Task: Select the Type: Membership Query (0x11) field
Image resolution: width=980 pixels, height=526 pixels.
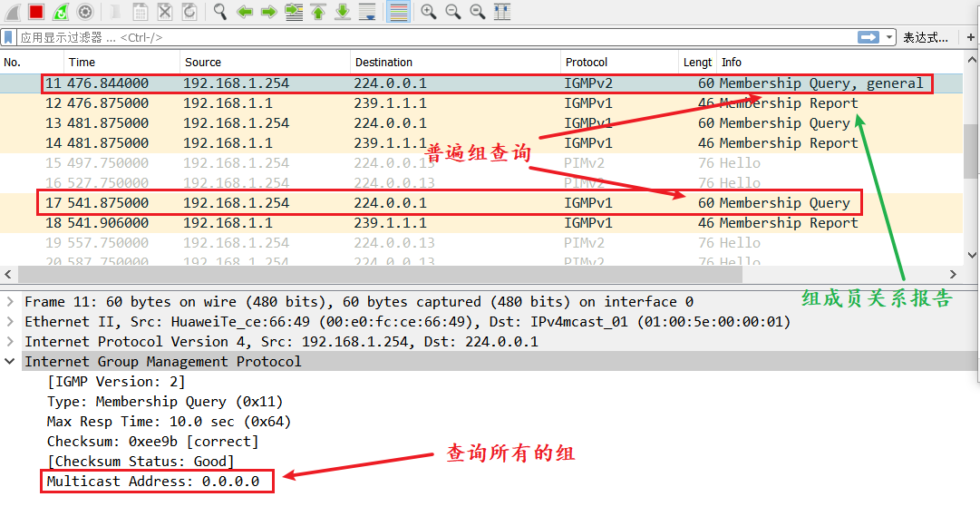Action: pyautogui.click(x=164, y=402)
